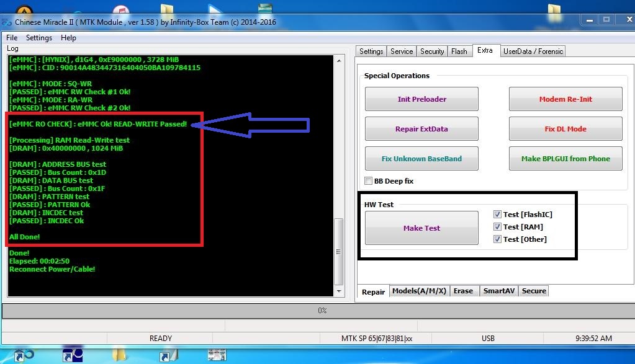Toggle the Test [Other] checkbox

[497, 239]
